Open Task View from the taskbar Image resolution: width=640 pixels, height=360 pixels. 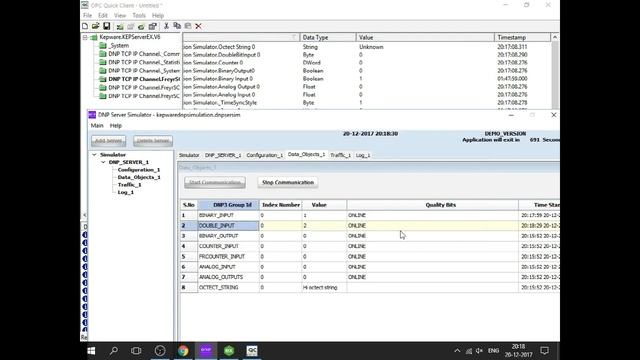tap(136, 351)
